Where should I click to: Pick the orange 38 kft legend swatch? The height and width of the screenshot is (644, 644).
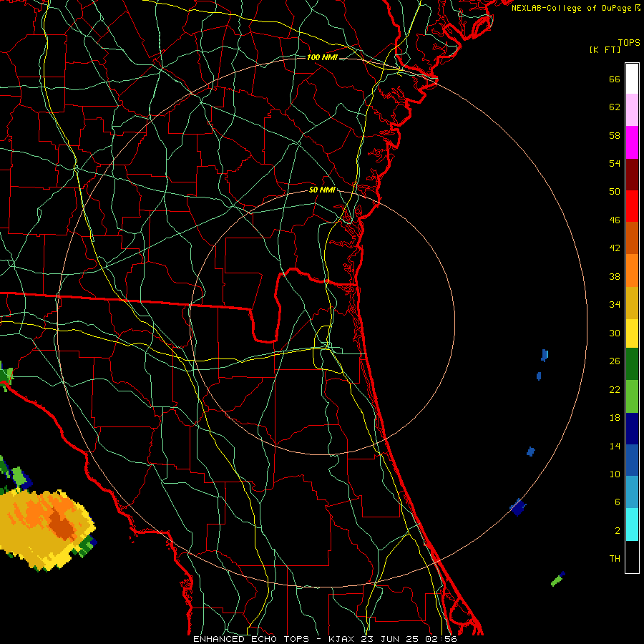pyautogui.click(x=632, y=270)
